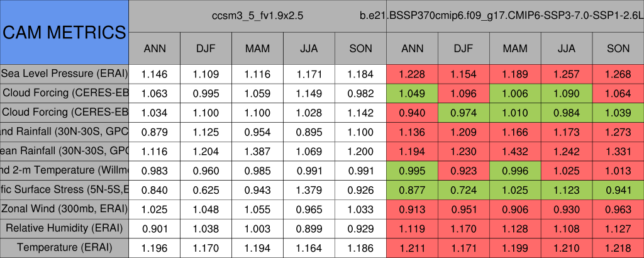Click the JJA column under ccsm3_5_fv1.9x2.5
Viewport: 644px width, 258px height.
[309, 48]
